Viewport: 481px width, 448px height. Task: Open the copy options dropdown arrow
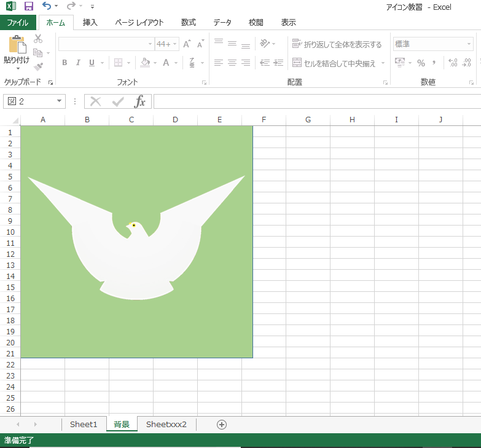pyautogui.click(x=48, y=53)
